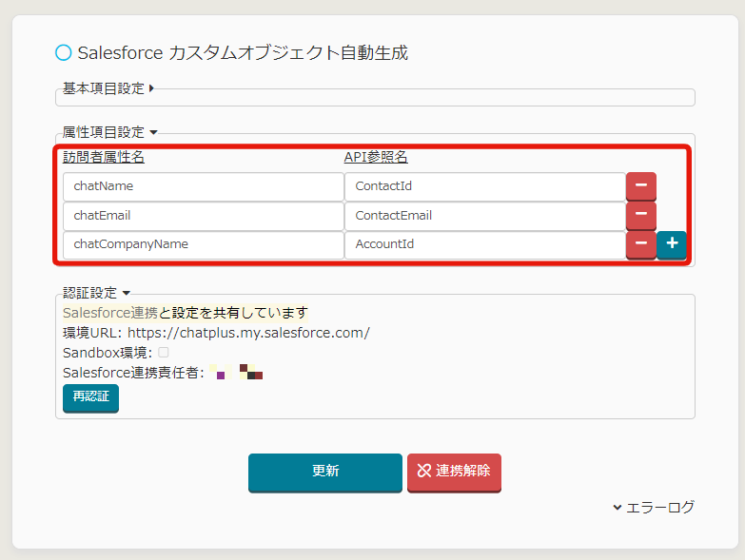Expand the 基本項目設定 section
Screen dimensions: 745x560
(108, 88)
